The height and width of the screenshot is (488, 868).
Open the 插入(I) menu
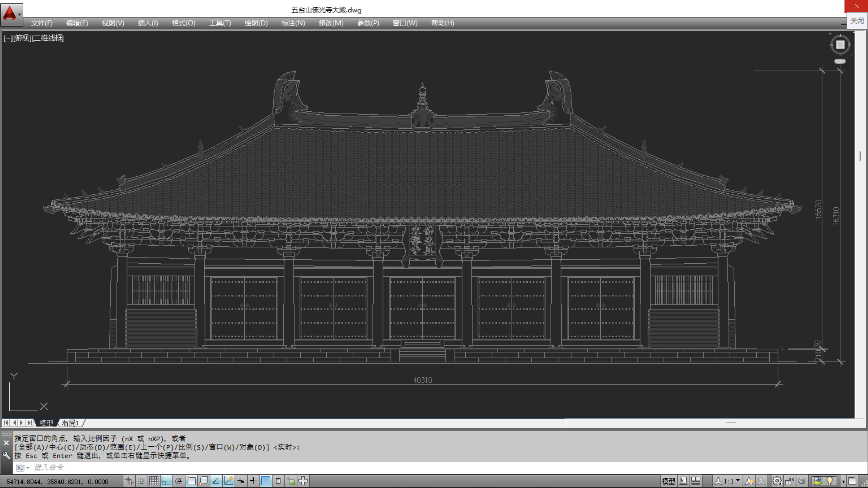point(148,23)
